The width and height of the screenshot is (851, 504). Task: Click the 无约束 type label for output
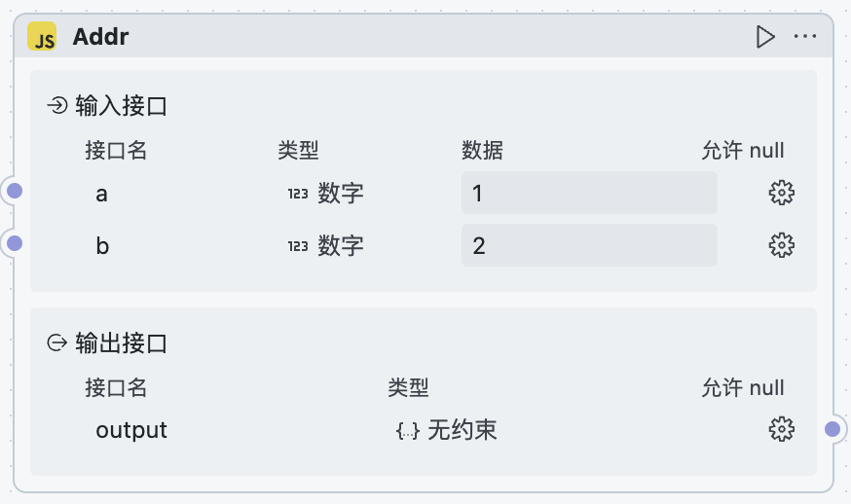[462, 430]
